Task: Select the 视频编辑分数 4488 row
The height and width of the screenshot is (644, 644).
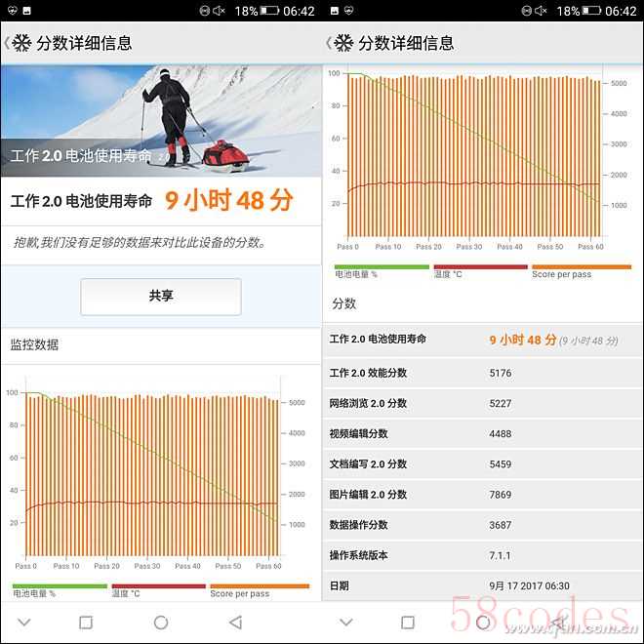Action: pos(483,433)
